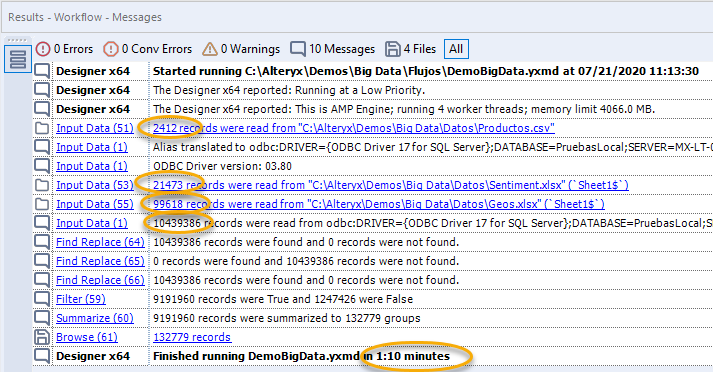Image resolution: width=713 pixels, height=372 pixels.
Task: Open the Input Data (53) tool link
Action: pos(95,185)
